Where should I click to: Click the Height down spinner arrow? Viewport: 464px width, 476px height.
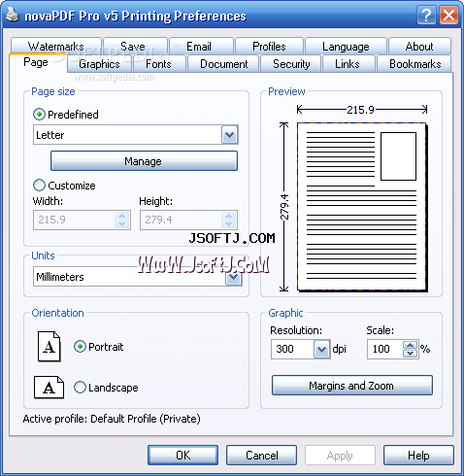229,224
